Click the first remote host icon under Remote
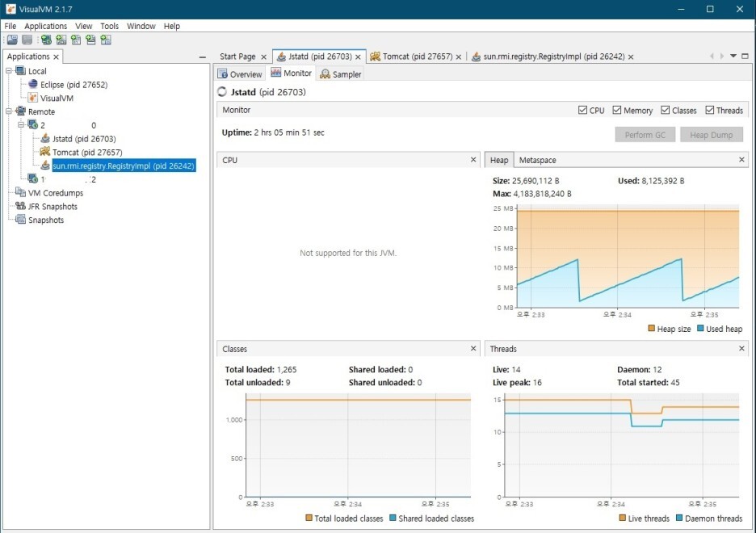Viewport: 756px width, 533px height. pos(33,125)
